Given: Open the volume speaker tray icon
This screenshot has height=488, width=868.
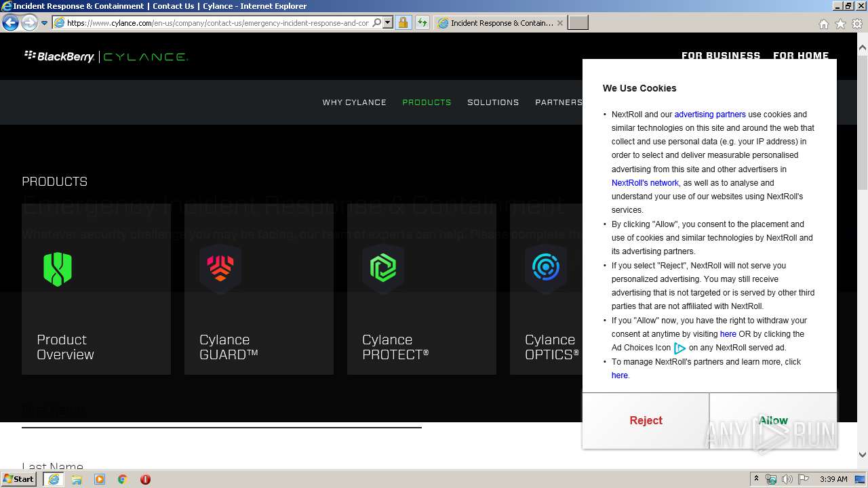Looking at the screenshot, I should (x=787, y=479).
